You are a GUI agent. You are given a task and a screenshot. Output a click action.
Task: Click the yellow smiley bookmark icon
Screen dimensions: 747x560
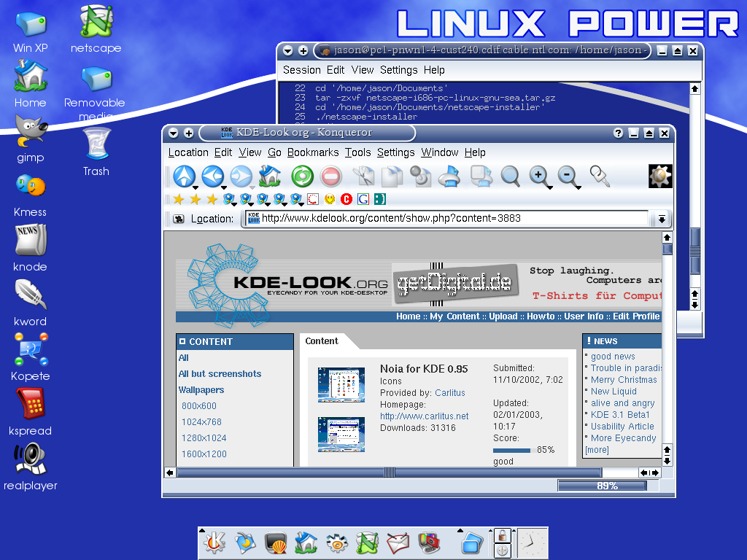[329, 199]
